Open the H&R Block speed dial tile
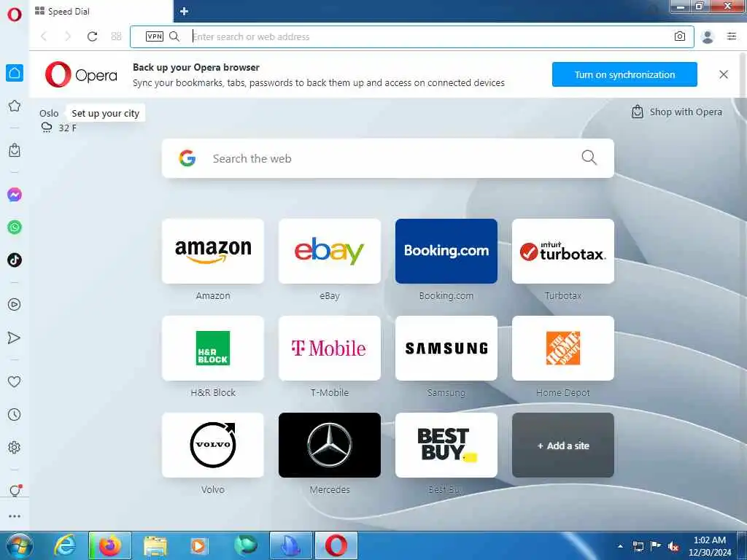This screenshot has width=747, height=560. (x=213, y=348)
